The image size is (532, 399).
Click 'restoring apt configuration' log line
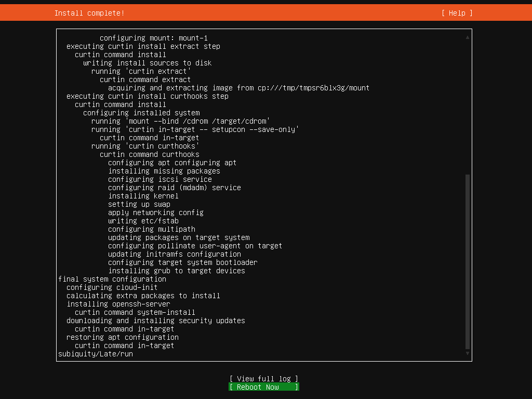pos(123,337)
